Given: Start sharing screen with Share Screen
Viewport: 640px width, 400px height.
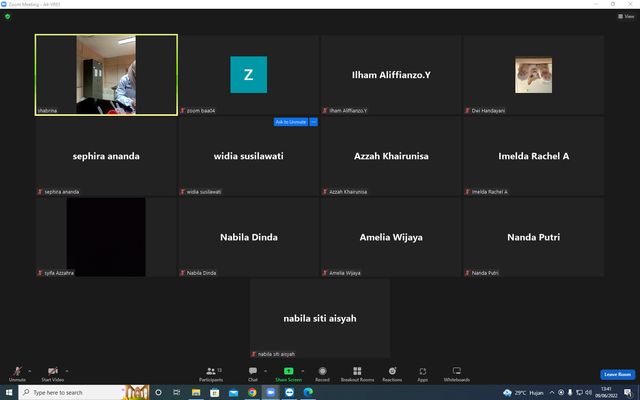Looking at the screenshot, I should point(288,374).
